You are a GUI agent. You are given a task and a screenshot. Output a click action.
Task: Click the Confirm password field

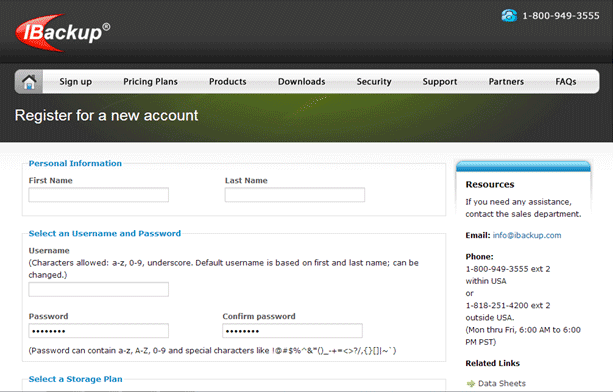292,331
